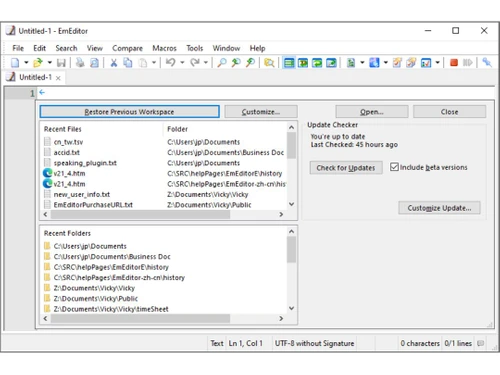Click the Find in Files folder-magnifier icon

(x=269, y=63)
